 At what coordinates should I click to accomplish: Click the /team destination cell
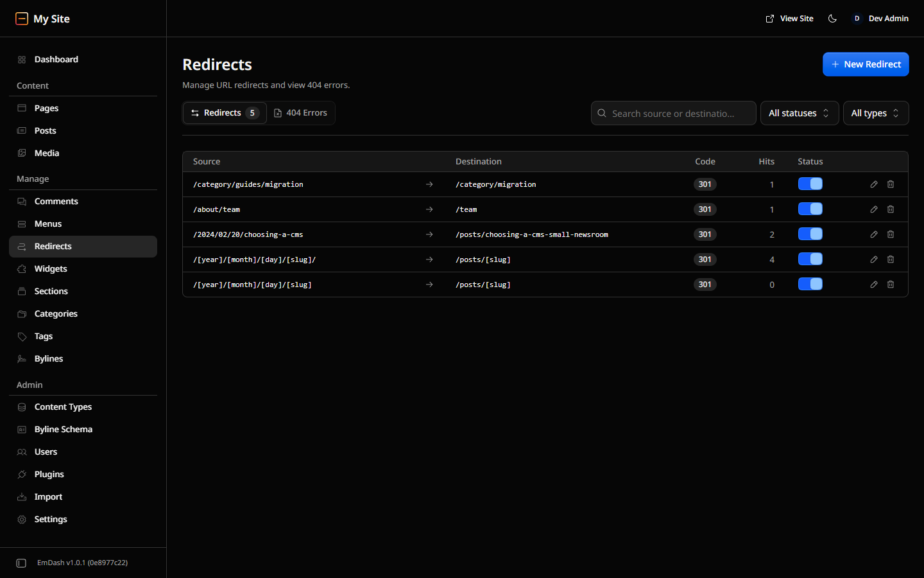coord(466,209)
